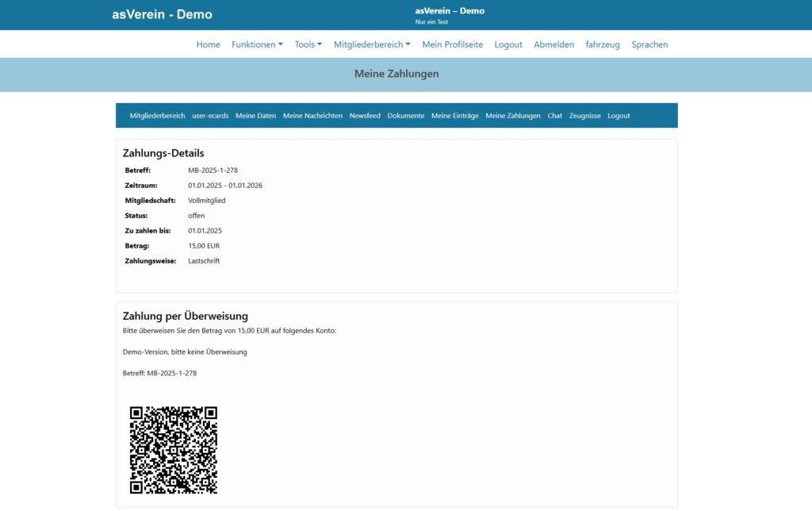The image size is (812, 511).
Task: Click Zahlungsweise value Lastschrift
Action: [204, 261]
